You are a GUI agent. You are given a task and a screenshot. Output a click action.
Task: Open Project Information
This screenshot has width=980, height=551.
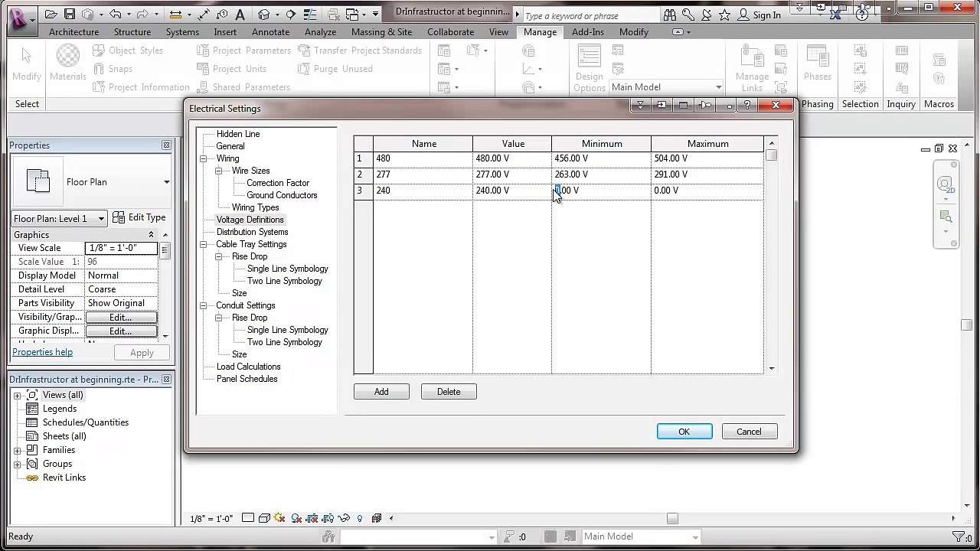click(x=141, y=87)
